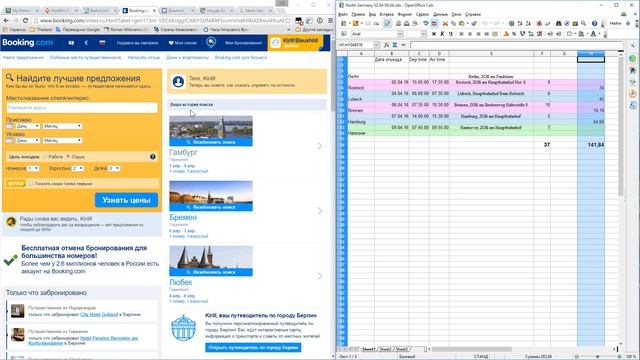The width and height of the screenshot is (640, 360).
Task: Reload the Booking.com page
Action: click(x=25, y=20)
